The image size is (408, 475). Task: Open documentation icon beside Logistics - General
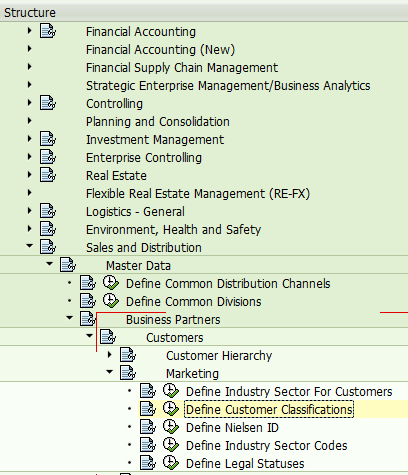(48, 211)
